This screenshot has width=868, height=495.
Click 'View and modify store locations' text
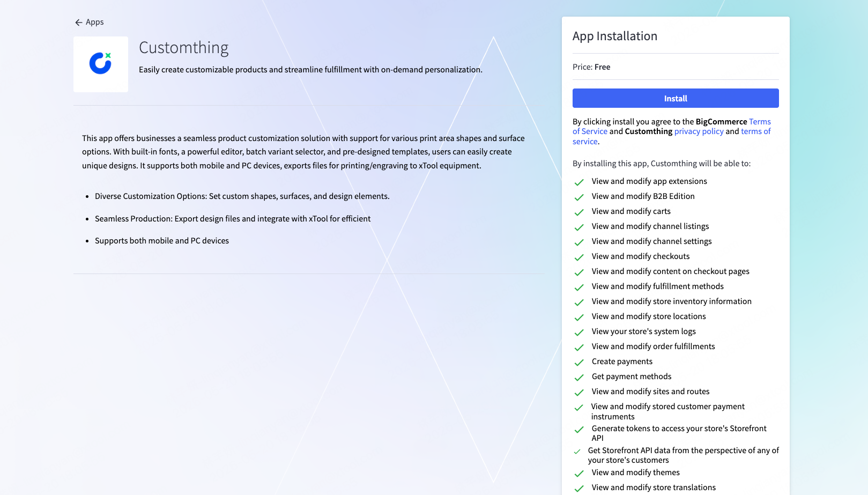tap(649, 316)
